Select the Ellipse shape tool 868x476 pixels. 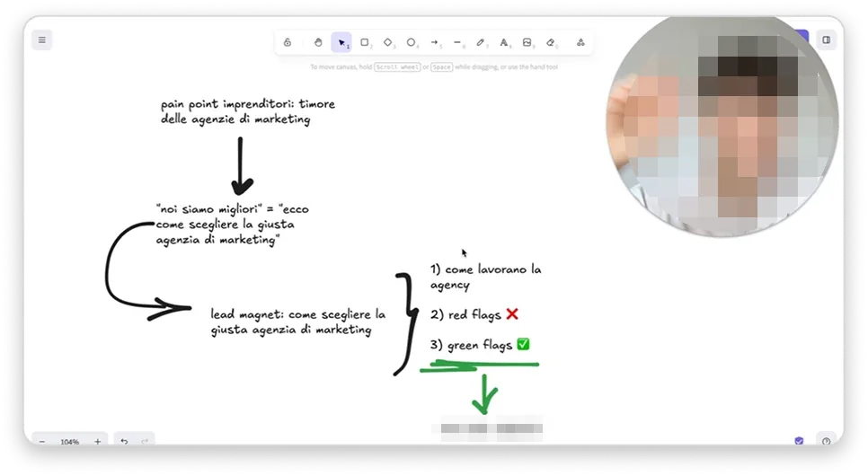[x=412, y=42]
